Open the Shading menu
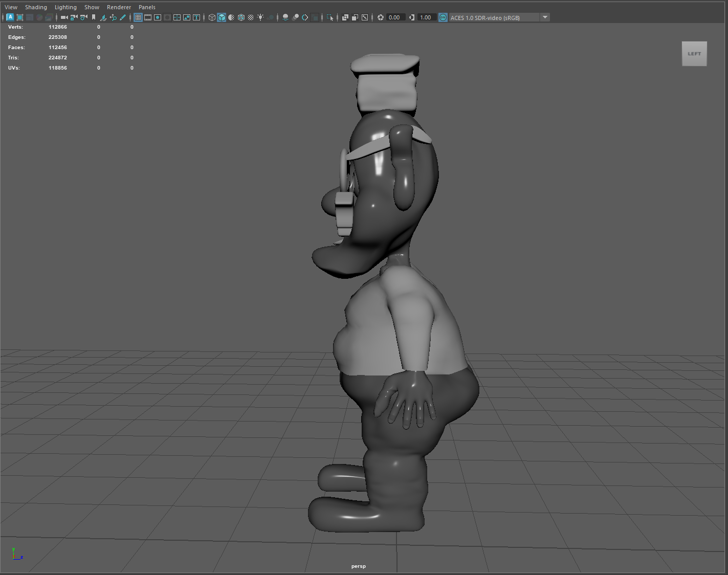Viewport: 728px width, 575px height. [36, 7]
